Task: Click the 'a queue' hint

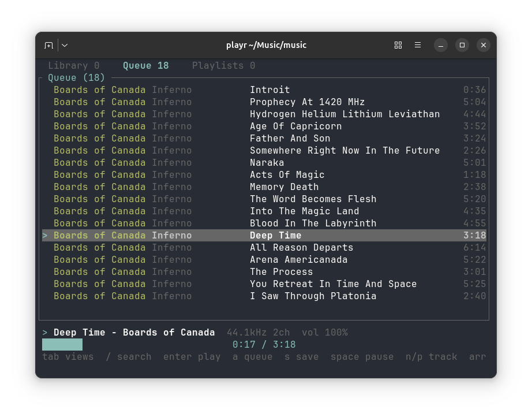Action: [252, 357]
